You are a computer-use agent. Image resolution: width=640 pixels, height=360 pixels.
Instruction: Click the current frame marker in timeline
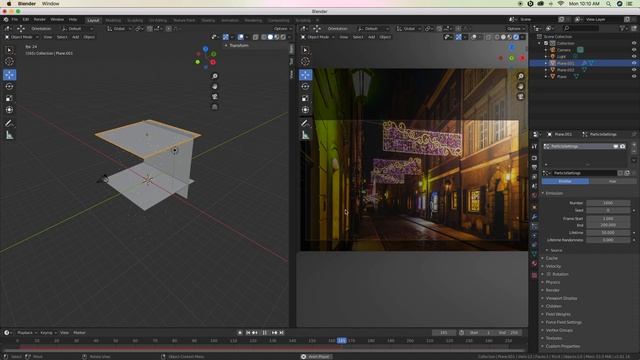coord(342,340)
